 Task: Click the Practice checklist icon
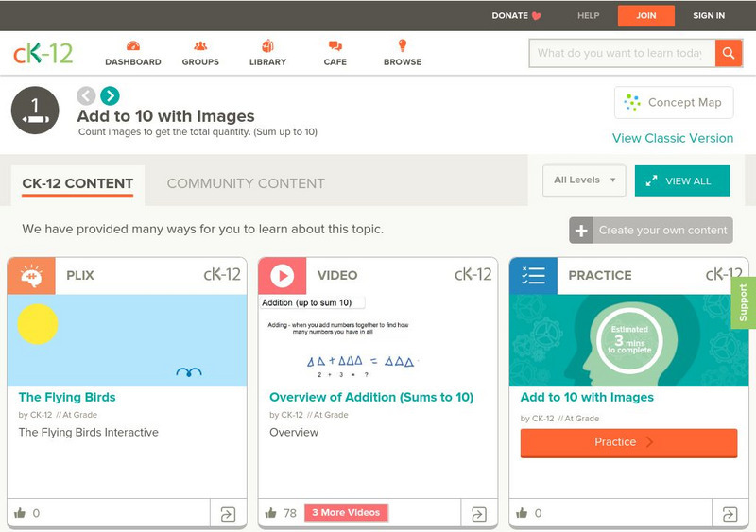[533, 276]
